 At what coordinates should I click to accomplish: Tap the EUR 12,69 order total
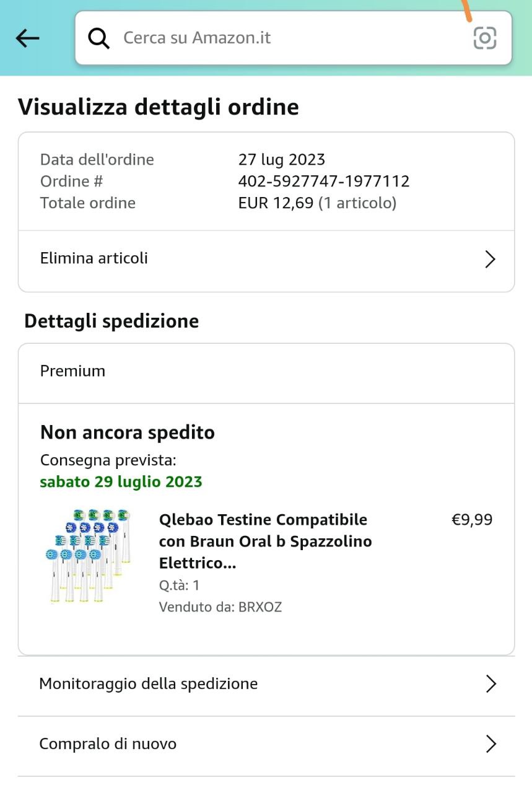point(276,203)
